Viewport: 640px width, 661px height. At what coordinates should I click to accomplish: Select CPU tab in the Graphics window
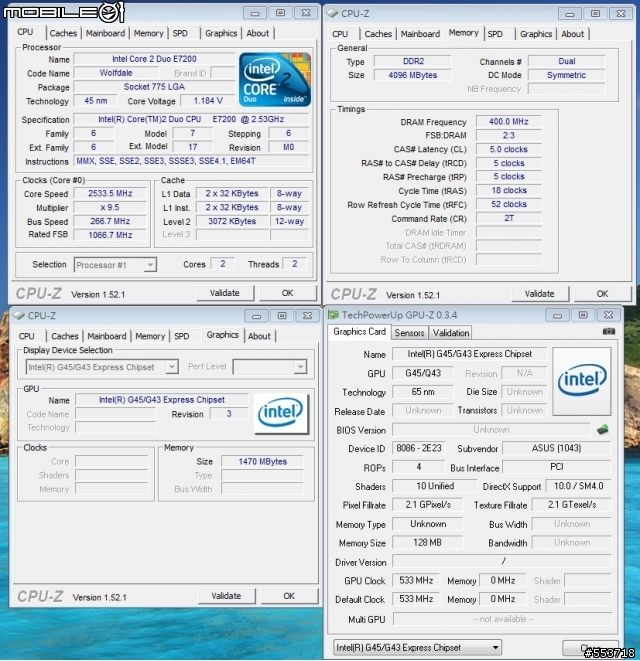26,336
